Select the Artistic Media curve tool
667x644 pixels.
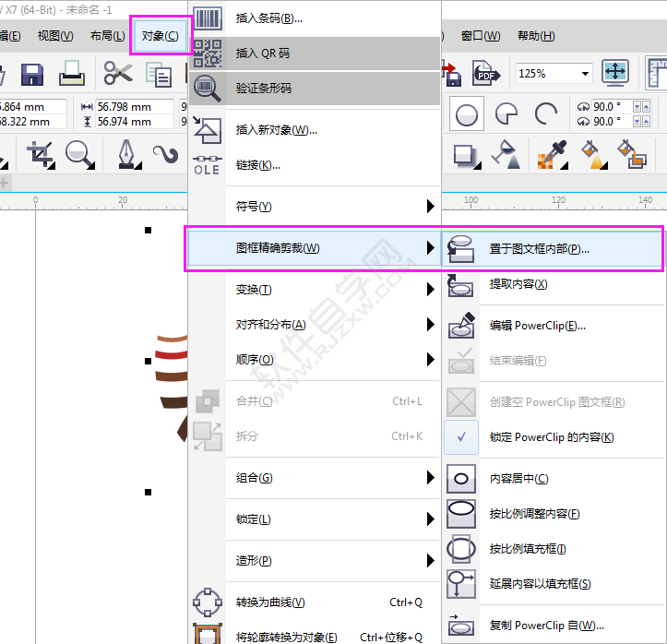[166, 154]
